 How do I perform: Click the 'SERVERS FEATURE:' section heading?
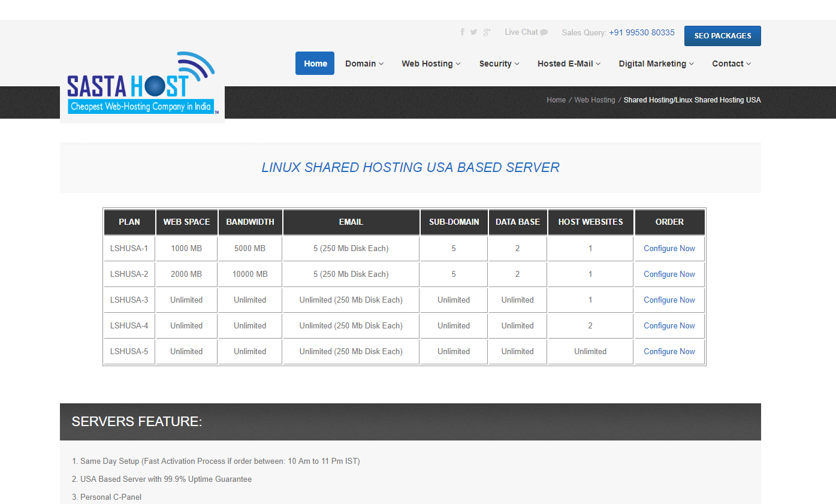point(137,421)
